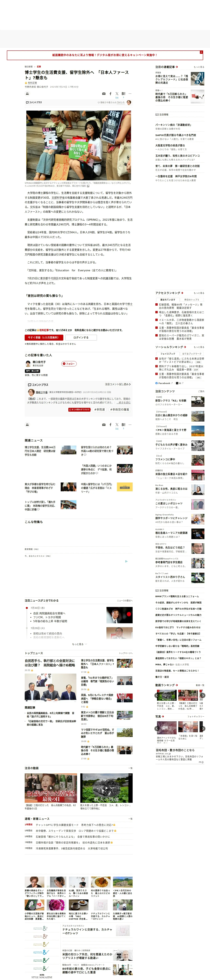Click the red まとめ読みができます tag

pyautogui.click(x=80, y=410)
